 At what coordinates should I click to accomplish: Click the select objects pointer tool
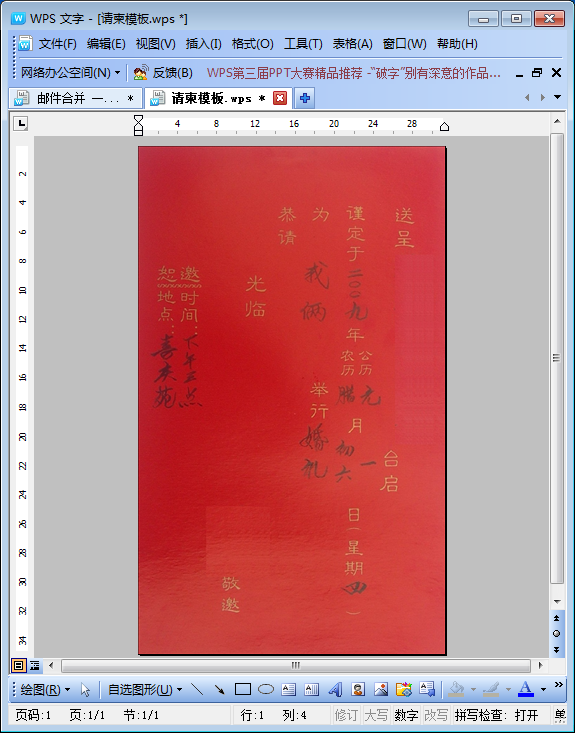point(85,690)
